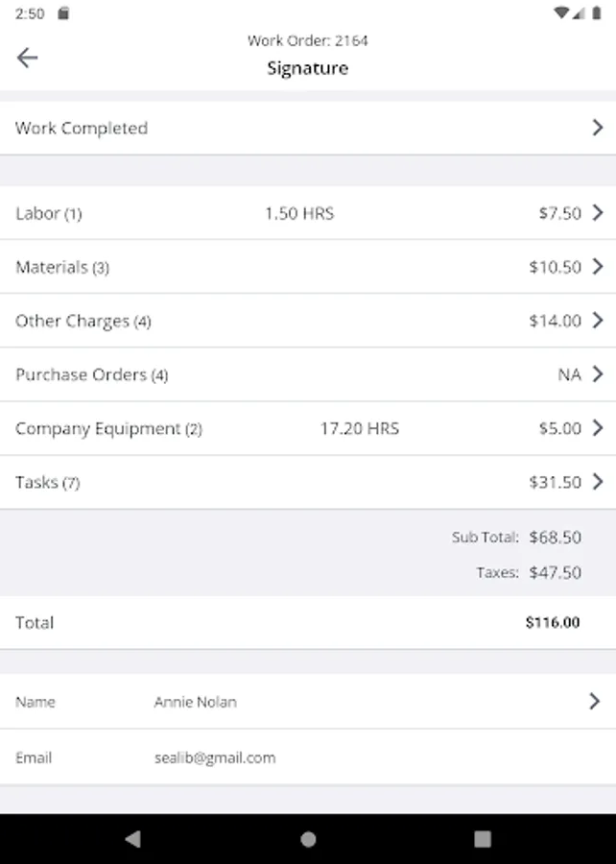Tap the email field sealib@gmail.com
The width and height of the screenshot is (616, 864).
[x=215, y=757]
